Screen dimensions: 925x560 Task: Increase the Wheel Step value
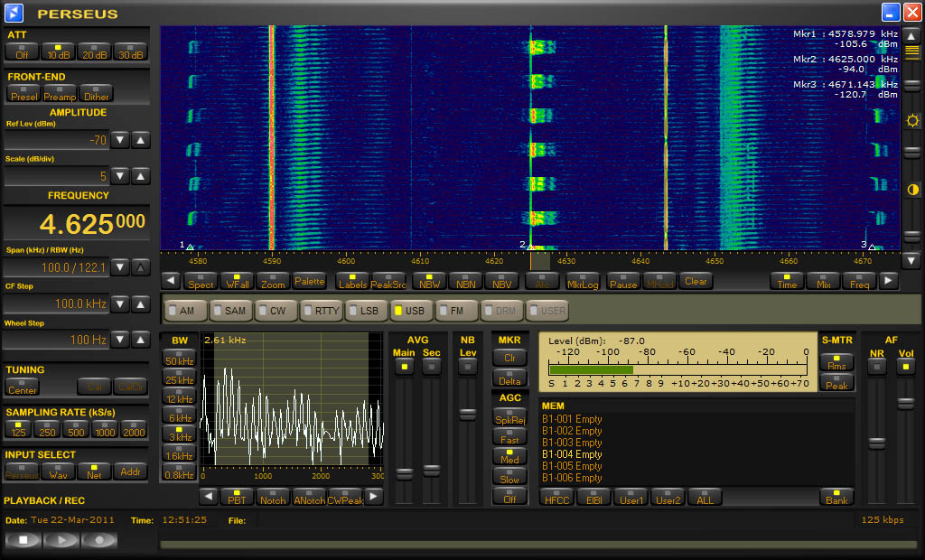point(140,340)
